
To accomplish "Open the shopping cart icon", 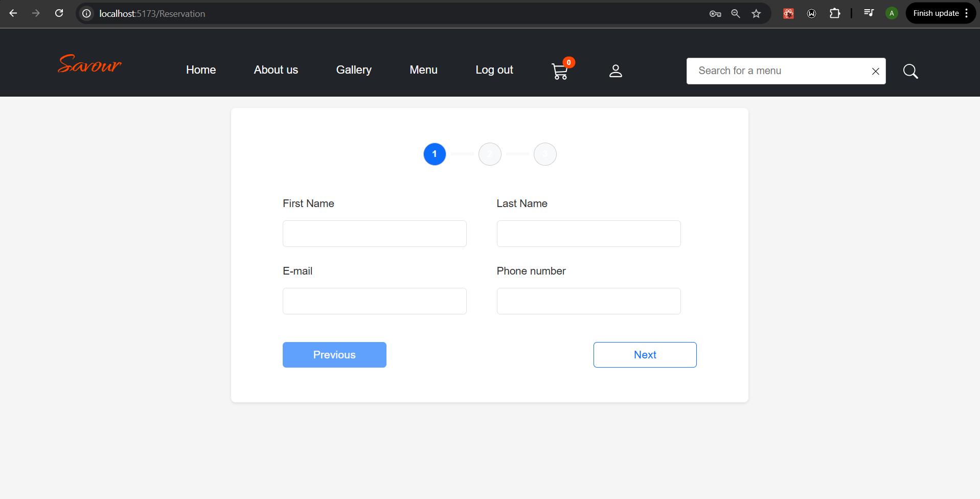I will pyautogui.click(x=560, y=71).
